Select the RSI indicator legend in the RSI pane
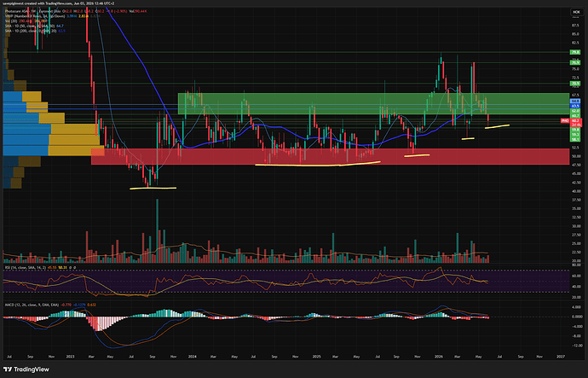The image size is (588, 378). click(x=41, y=267)
